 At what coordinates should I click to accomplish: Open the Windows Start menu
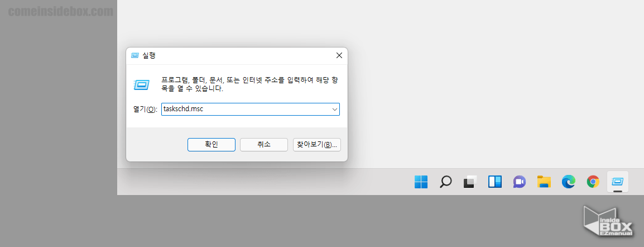click(x=421, y=182)
